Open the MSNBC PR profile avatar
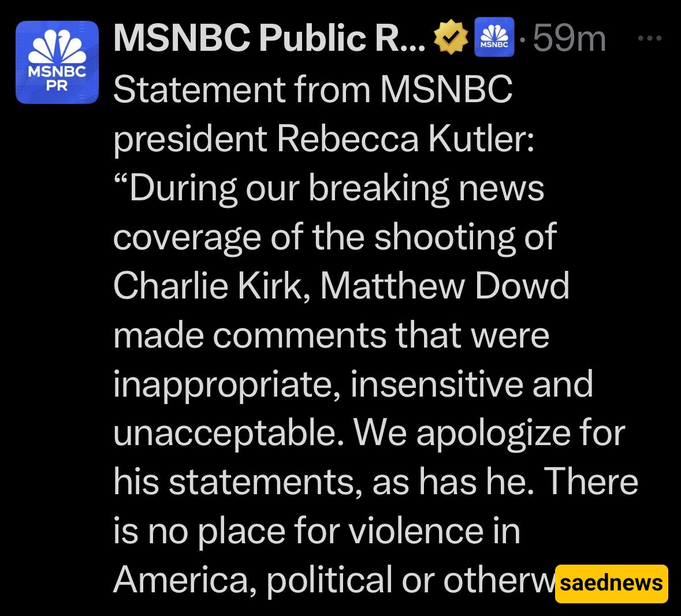The height and width of the screenshot is (616, 681). click(x=57, y=62)
